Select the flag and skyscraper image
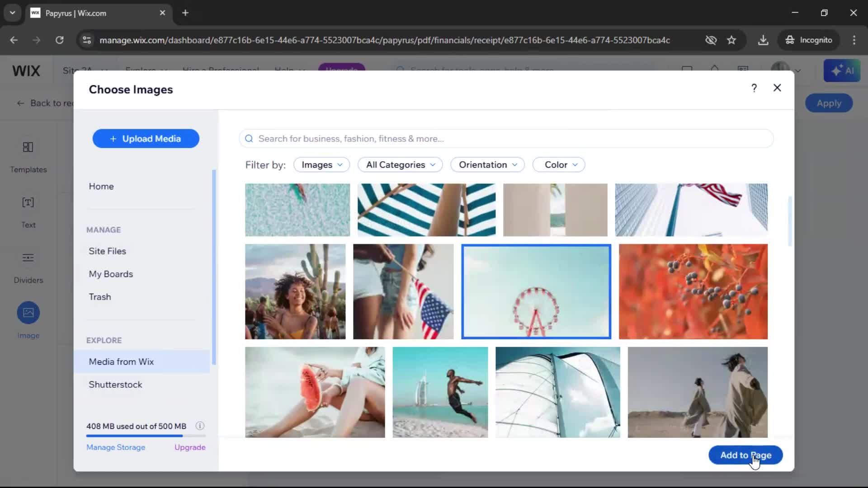The image size is (868, 488). tap(691, 210)
